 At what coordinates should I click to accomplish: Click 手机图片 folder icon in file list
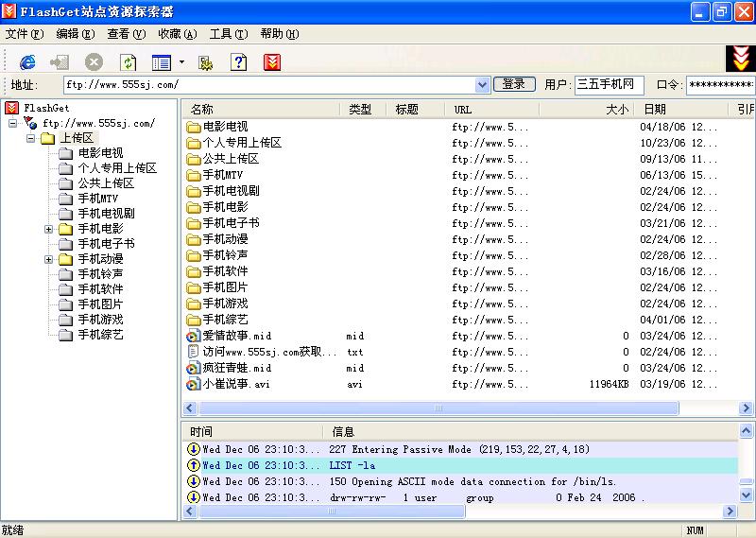click(194, 288)
